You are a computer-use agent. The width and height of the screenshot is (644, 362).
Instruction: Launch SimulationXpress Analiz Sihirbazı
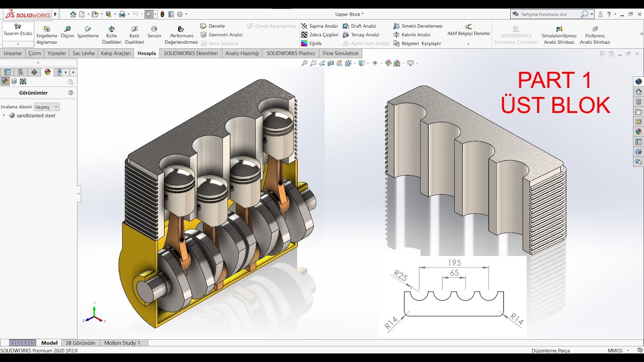coord(559,35)
